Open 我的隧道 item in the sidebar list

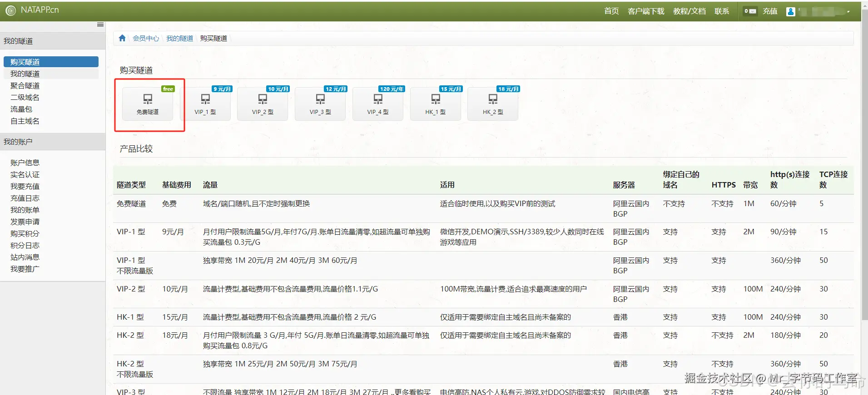click(51, 74)
